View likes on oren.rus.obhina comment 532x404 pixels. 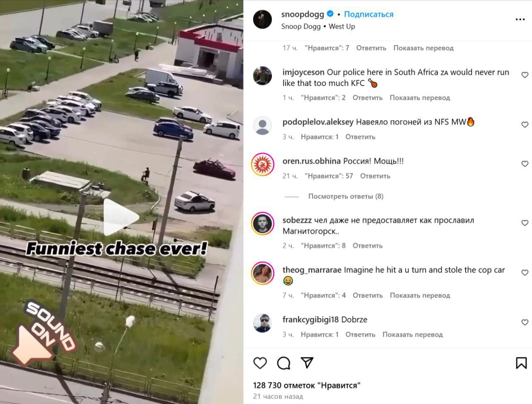click(x=329, y=176)
